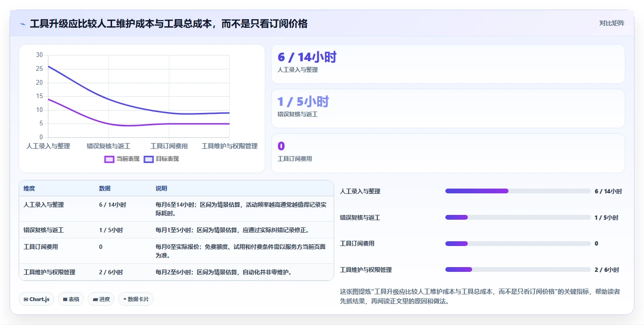
Task: Click the 1 / 5小时 value after the progress bar
Action: coord(607,218)
